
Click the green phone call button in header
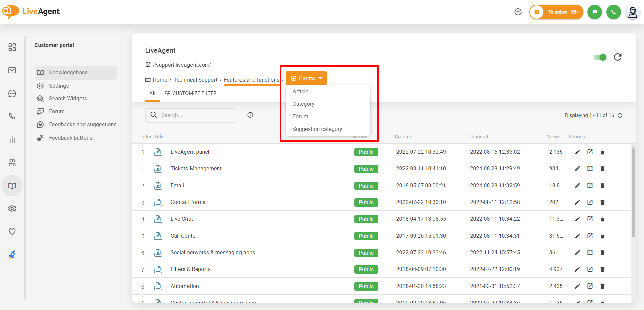tap(613, 12)
